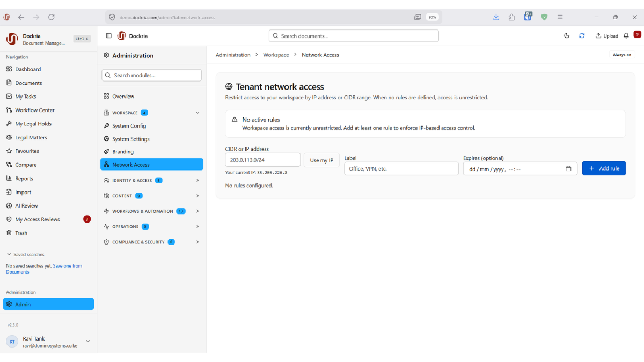
Task: Focus Search modules field
Action: coord(151,75)
